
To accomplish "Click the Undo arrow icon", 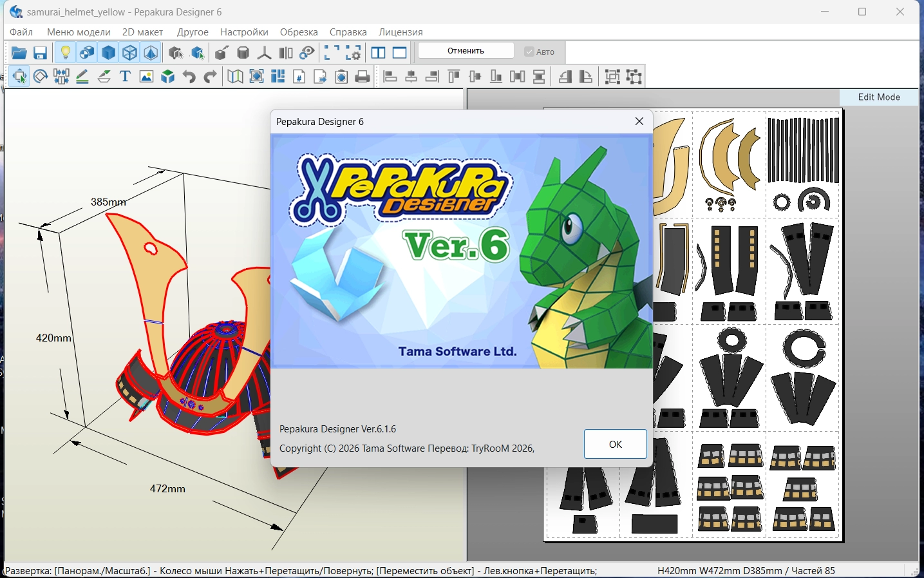I will (x=189, y=77).
